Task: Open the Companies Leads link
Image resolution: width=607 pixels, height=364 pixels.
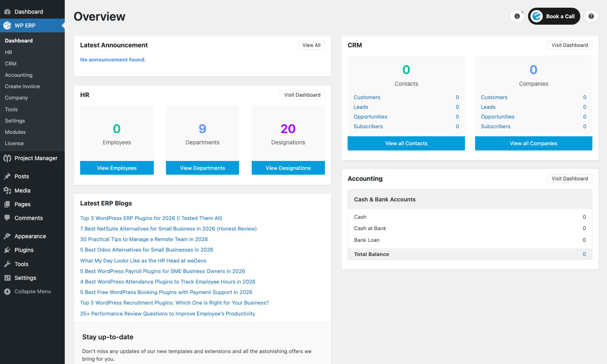Action: (488, 107)
